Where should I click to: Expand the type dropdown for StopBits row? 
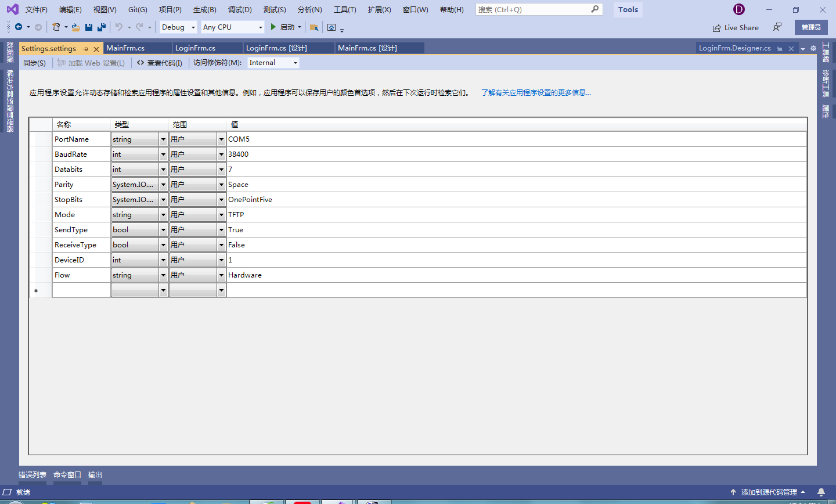pyautogui.click(x=163, y=200)
